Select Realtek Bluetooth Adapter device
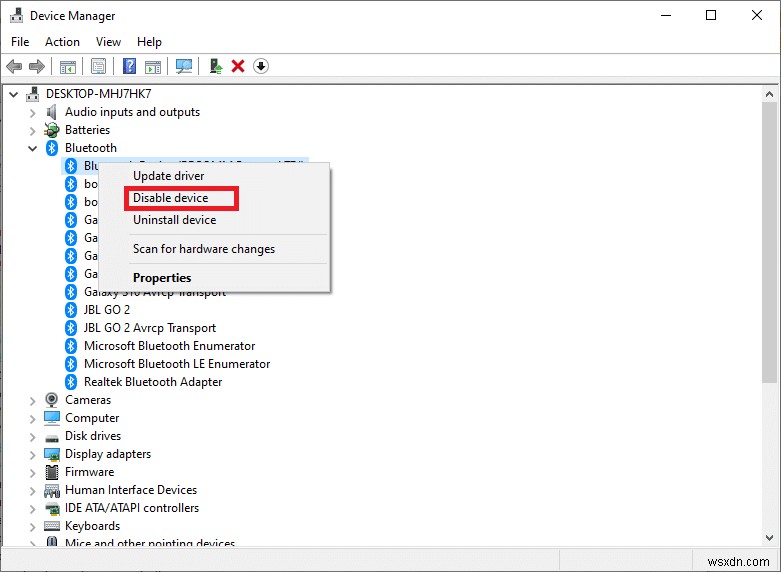Viewport: 781px width, 572px height. pyautogui.click(x=153, y=382)
